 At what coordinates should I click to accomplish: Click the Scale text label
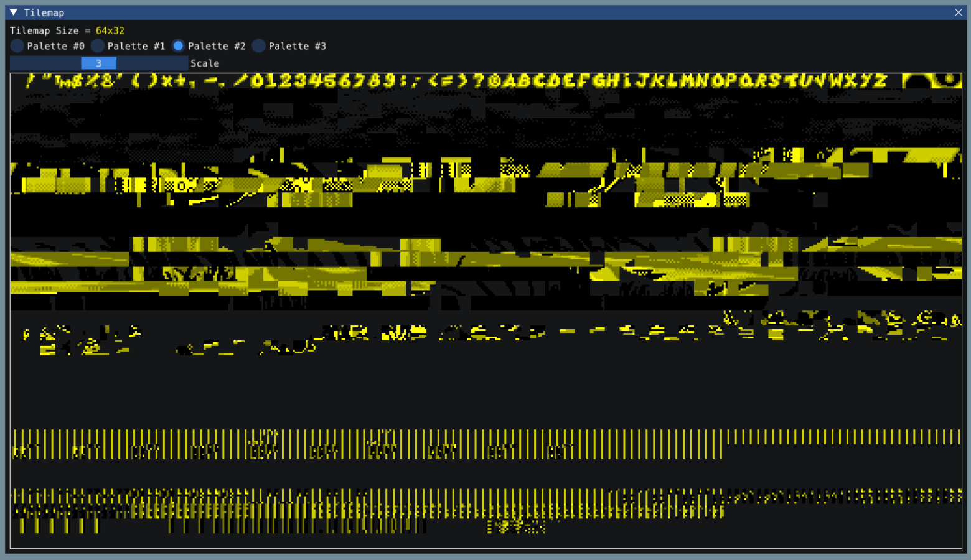(x=205, y=63)
